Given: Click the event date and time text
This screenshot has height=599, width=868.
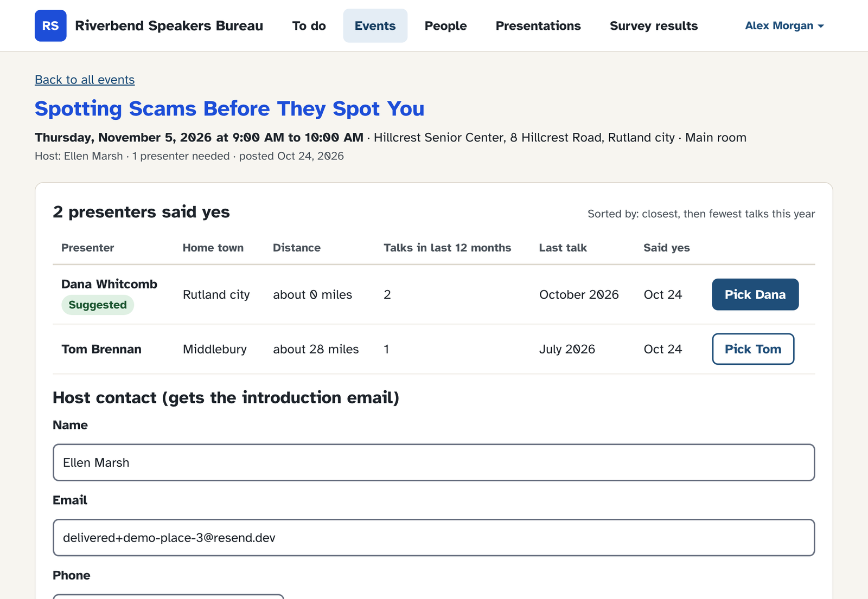Looking at the screenshot, I should click(199, 138).
